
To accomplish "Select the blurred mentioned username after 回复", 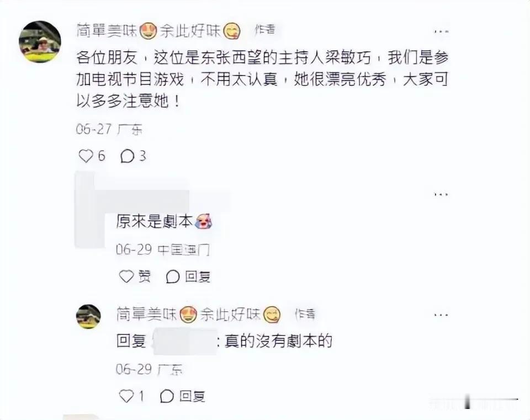I will [x=184, y=341].
